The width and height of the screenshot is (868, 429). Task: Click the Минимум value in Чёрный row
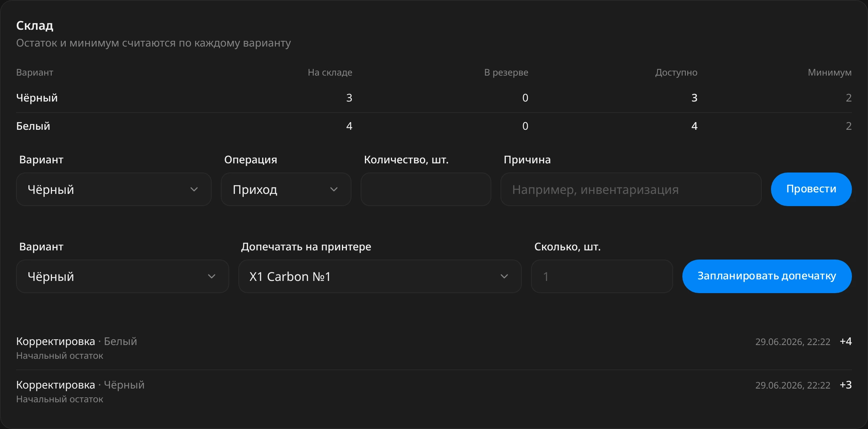849,98
